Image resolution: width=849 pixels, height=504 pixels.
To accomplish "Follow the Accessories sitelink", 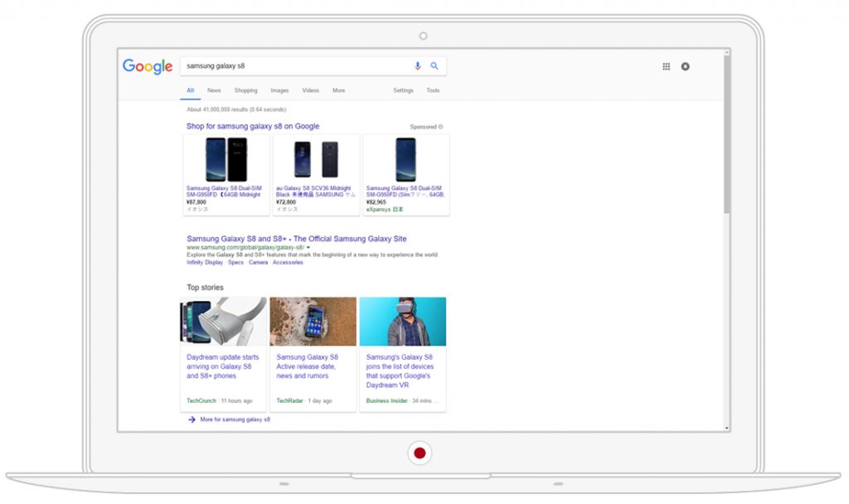I will [x=288, y=263].
